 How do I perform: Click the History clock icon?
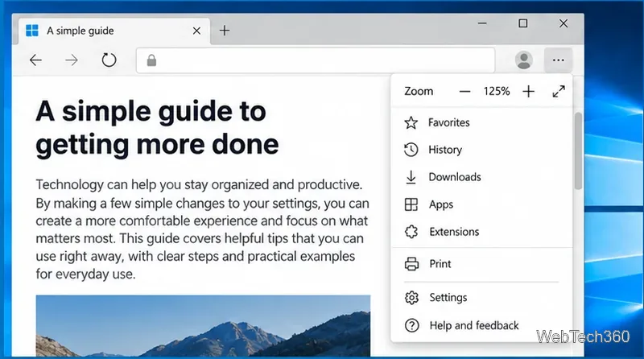coord(411,150)
